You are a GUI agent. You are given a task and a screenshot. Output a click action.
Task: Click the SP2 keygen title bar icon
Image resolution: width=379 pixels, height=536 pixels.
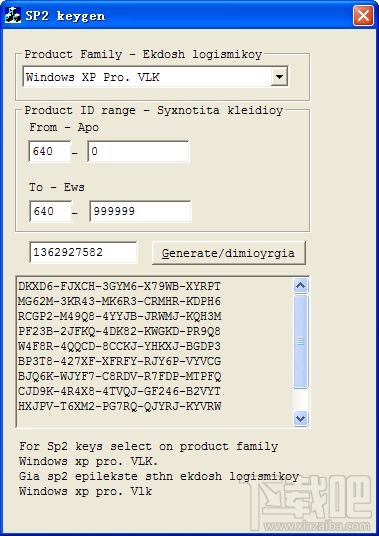[x=13, y=15]
